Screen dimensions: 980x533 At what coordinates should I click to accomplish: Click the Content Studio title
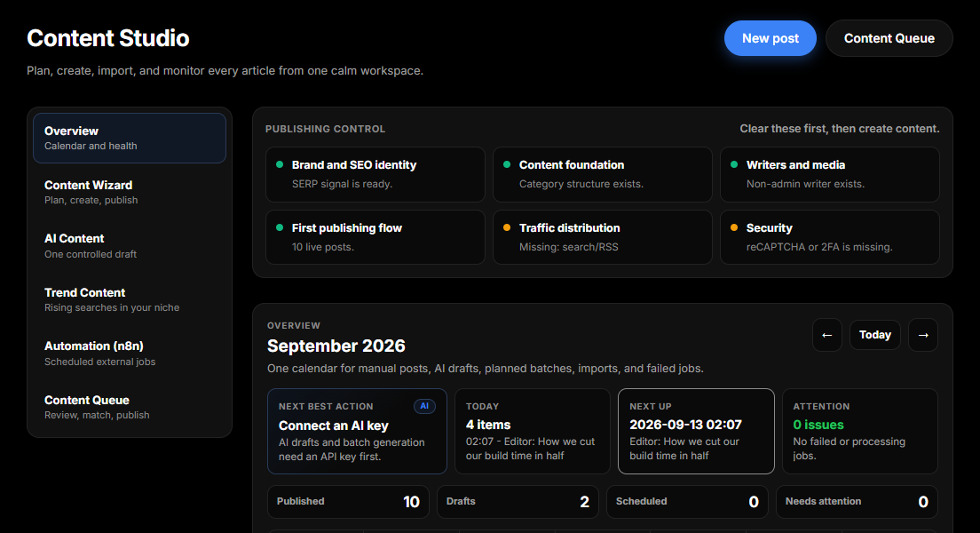[108, 38]
